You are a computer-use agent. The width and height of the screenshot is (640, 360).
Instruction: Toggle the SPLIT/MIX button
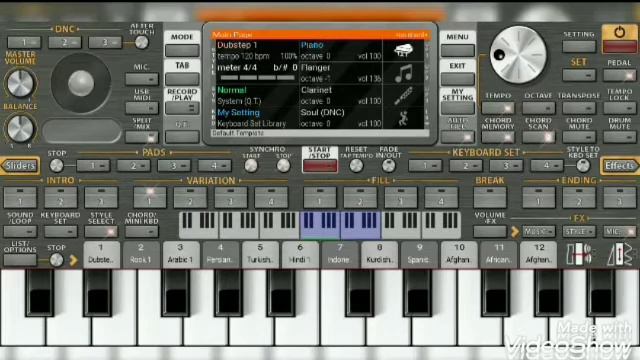[x=142, y=137]
